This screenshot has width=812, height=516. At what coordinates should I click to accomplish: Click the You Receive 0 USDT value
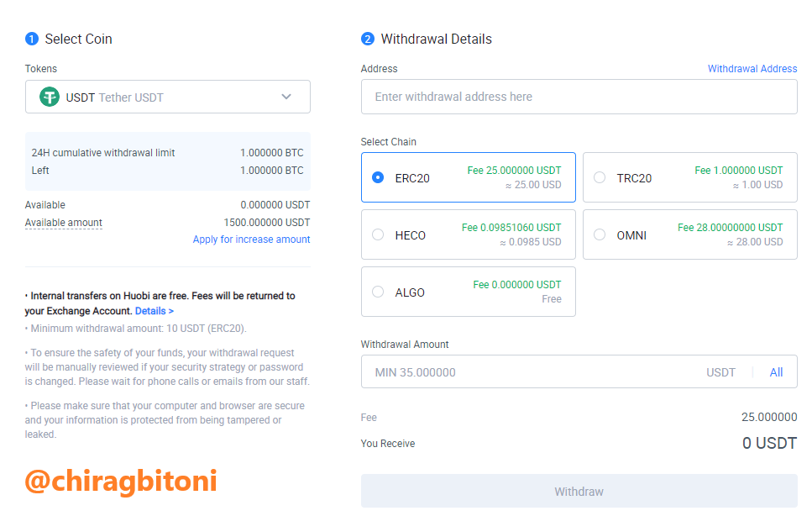[x=769, y=443]
